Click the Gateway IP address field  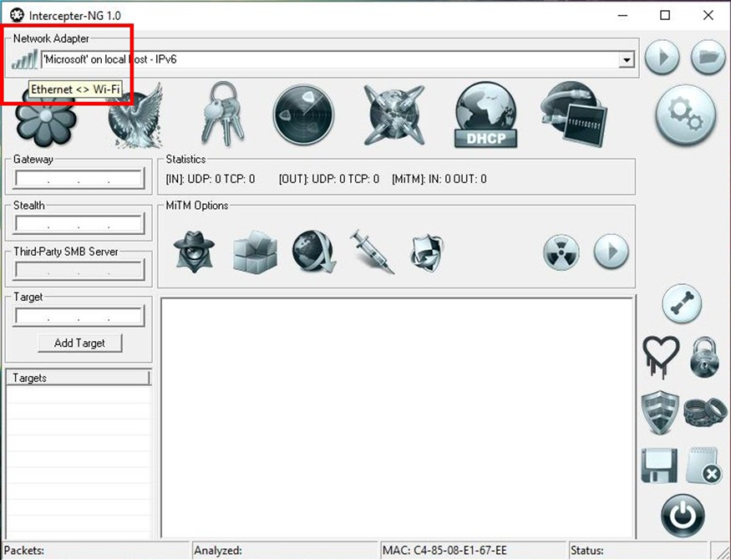pyautogui.click(x=79, y=179)
